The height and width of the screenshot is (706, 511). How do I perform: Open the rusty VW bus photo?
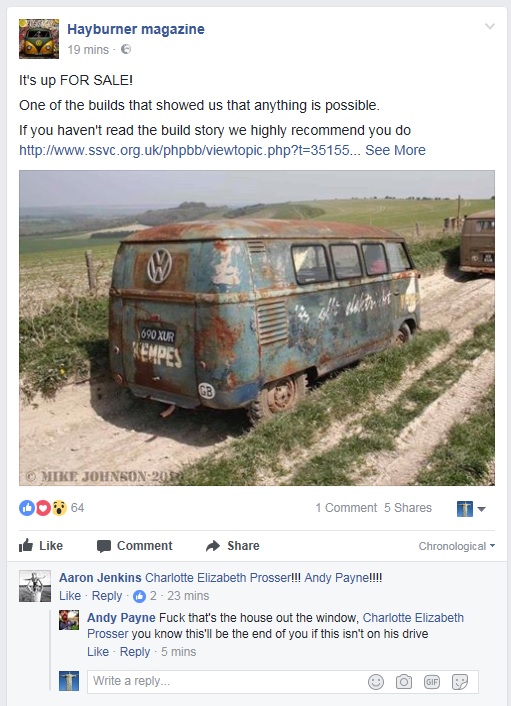[x=257, y=328]
